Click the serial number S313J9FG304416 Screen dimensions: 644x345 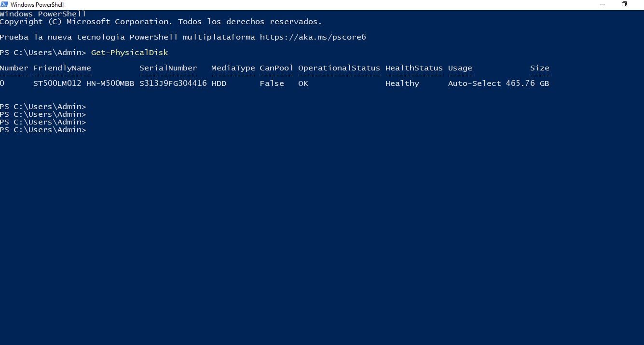[173, 83]
